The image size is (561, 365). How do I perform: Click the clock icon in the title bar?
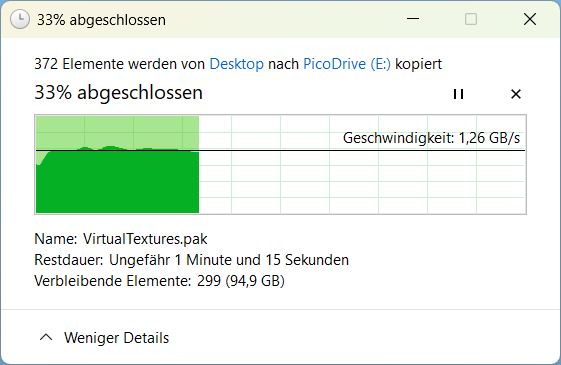19,19
